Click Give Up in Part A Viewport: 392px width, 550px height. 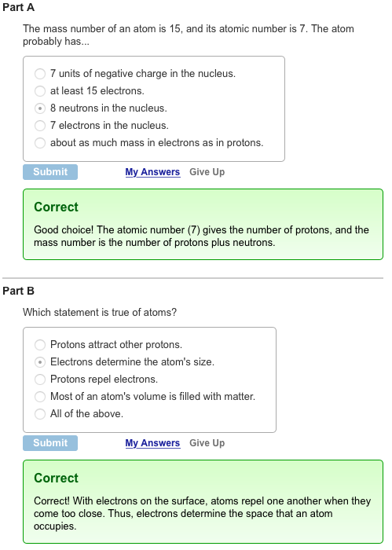point(207,172)
